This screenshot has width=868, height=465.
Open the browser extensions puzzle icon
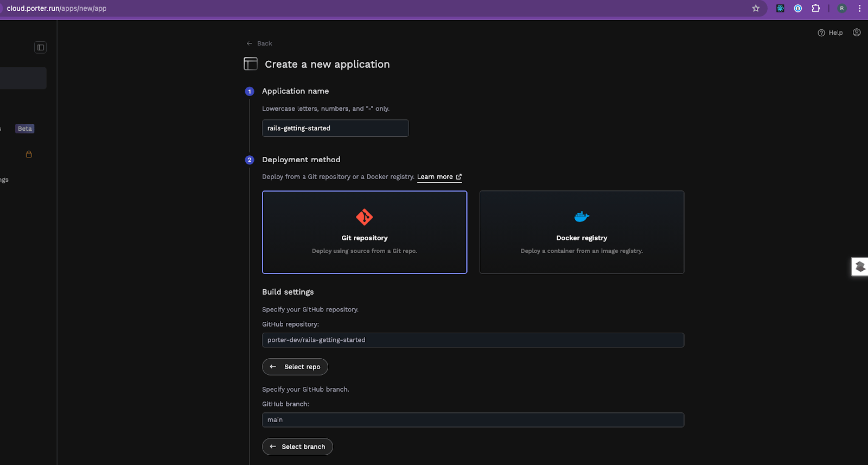click(x=816, y=8)
